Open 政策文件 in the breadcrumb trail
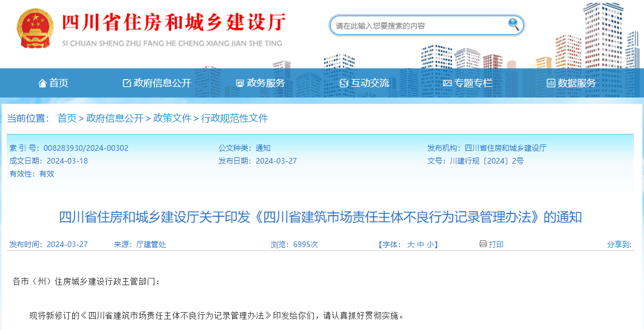Screen dimensions: 644x330 pos(172,118)
